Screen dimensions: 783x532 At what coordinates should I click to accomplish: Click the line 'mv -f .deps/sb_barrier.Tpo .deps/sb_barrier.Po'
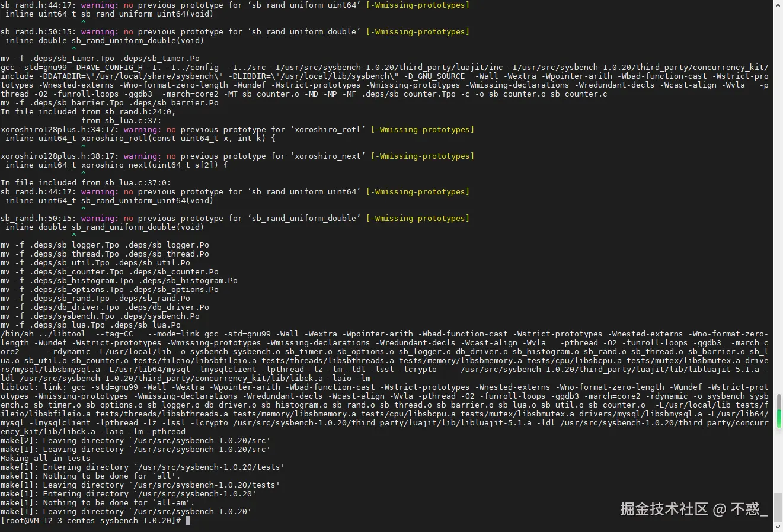[x=110, y=102]
